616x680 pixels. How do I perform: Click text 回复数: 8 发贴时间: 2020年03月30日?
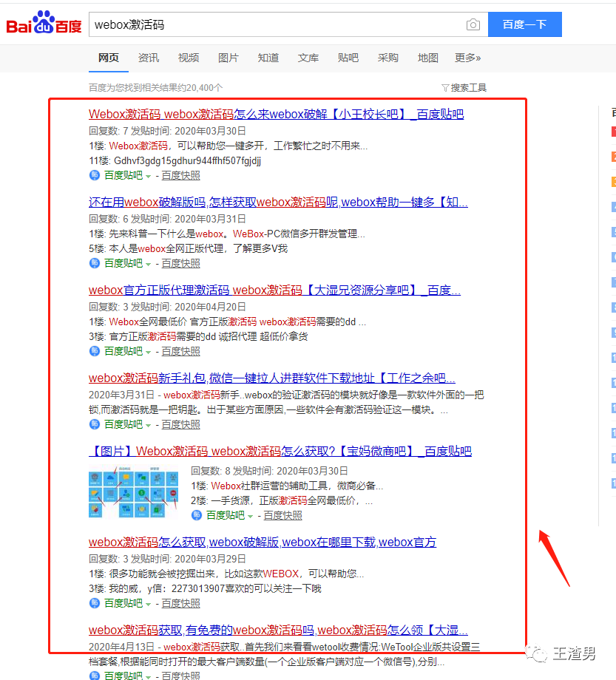[269, 471]
